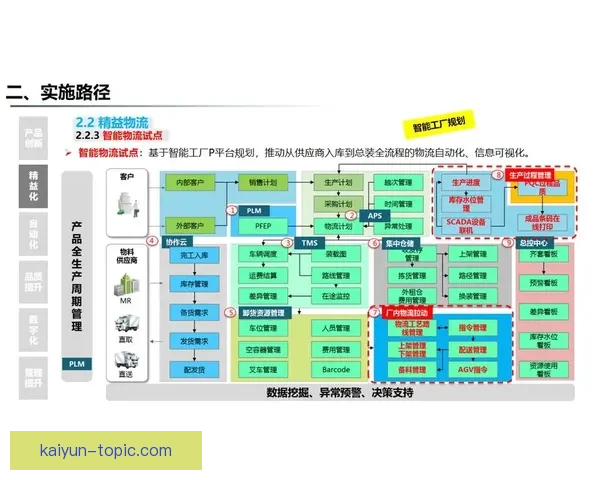Click the 拣货管理 box
The image size is (600, 480).
point(412,276)
